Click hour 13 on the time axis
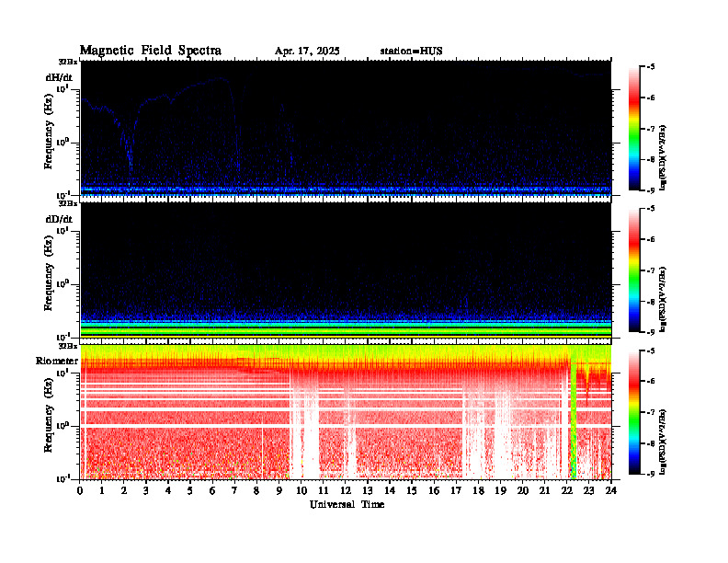This screenshot has width=728, height=563. pyautogui.click(x=368, y=490)
